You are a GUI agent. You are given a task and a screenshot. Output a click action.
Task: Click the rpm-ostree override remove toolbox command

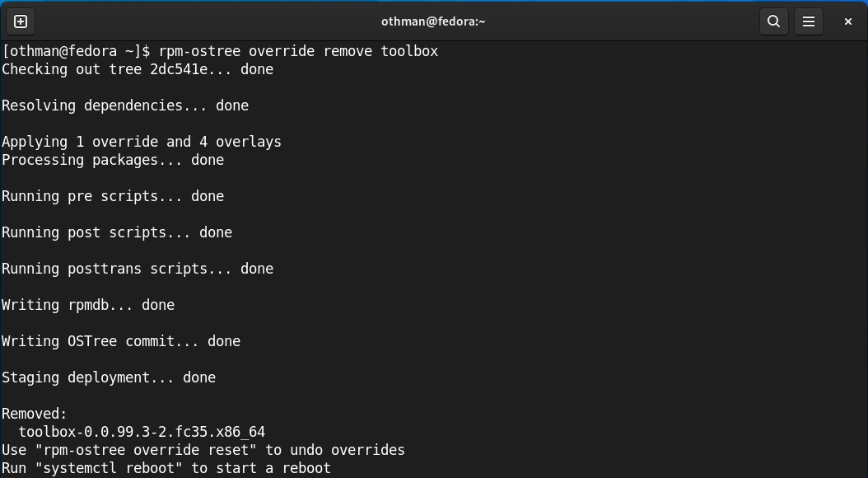pos(298,51)
